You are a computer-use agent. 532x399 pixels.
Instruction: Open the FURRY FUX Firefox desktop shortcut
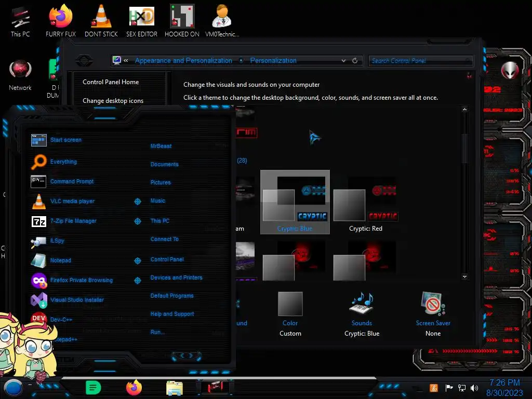click(61, 21)
